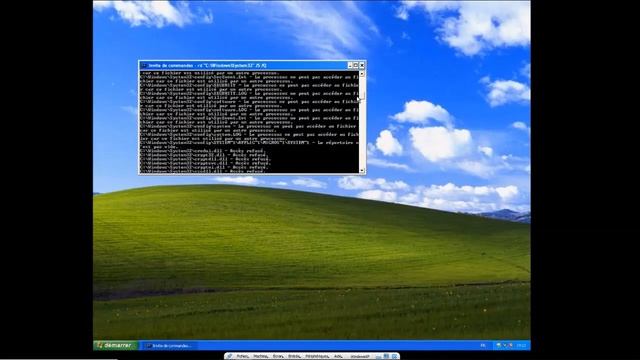Open the Fichier menu in VirtualBox toolbar
Screen dimensions: 640x360
[x=242, y=356]
